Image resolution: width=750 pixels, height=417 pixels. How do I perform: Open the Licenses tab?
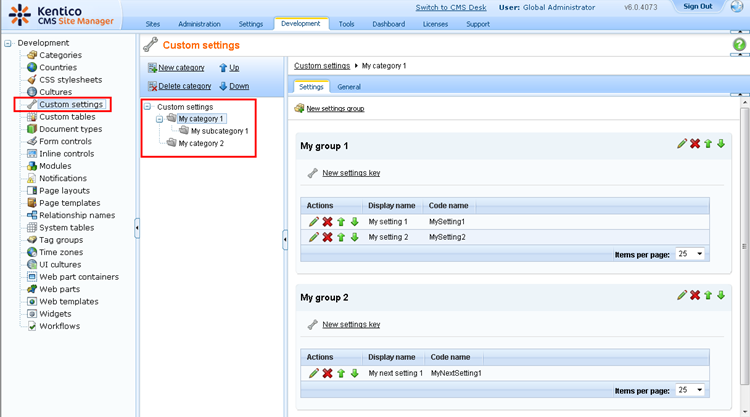[x=435, y=24]
